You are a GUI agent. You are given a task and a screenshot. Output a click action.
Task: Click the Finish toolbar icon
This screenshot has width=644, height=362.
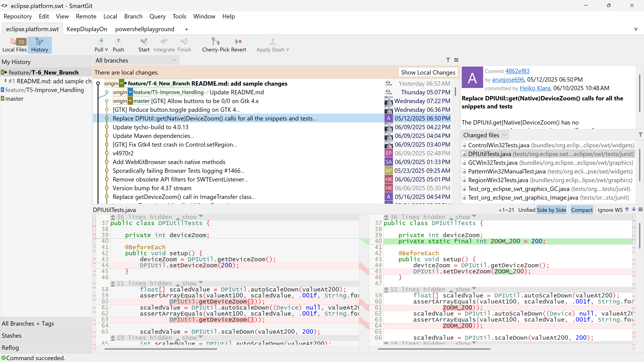click(184, 41)
